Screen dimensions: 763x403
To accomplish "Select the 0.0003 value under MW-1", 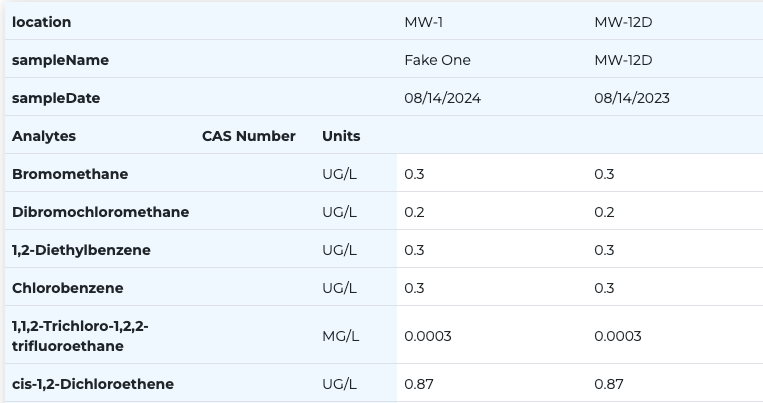I will [x=428, y=336].
